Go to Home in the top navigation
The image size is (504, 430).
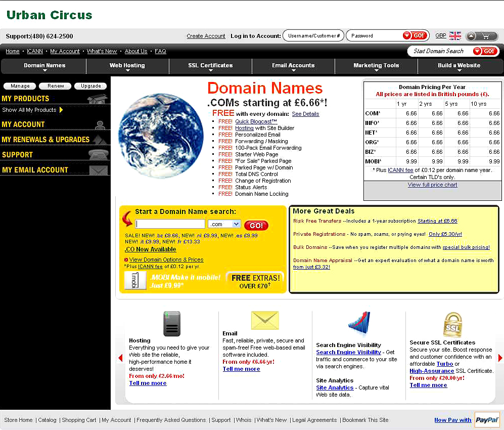tap(13, 51)
